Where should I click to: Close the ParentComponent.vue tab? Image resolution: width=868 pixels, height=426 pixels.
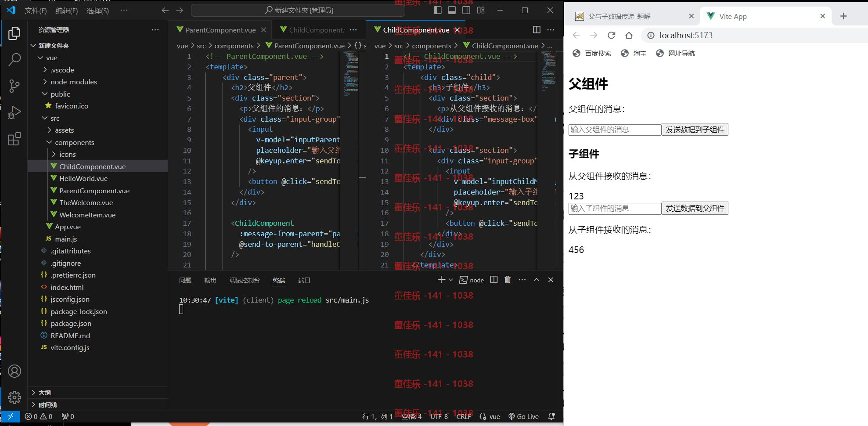click(x=263, y=30)
